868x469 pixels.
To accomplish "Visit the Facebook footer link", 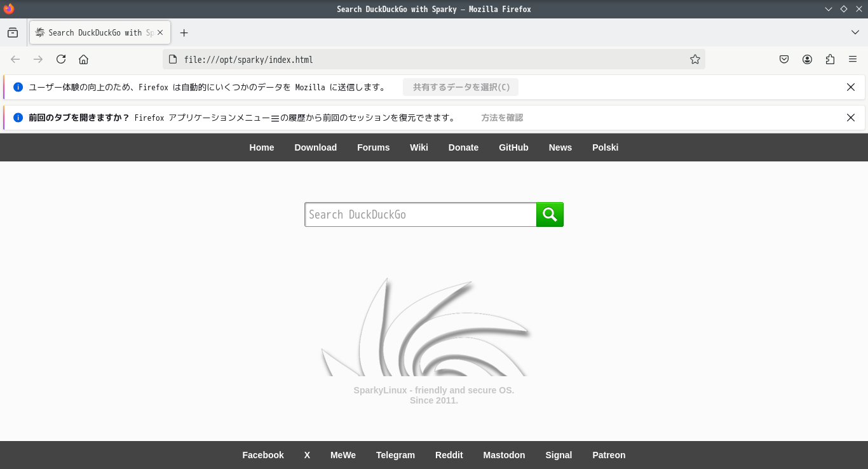I will click(263, 455).
